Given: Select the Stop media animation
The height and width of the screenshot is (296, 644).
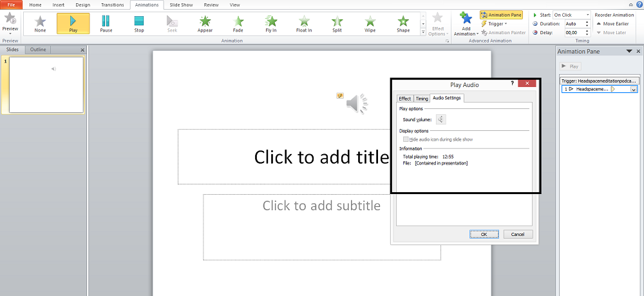Looking at the screenshot, I should click(x=139, y=24).
